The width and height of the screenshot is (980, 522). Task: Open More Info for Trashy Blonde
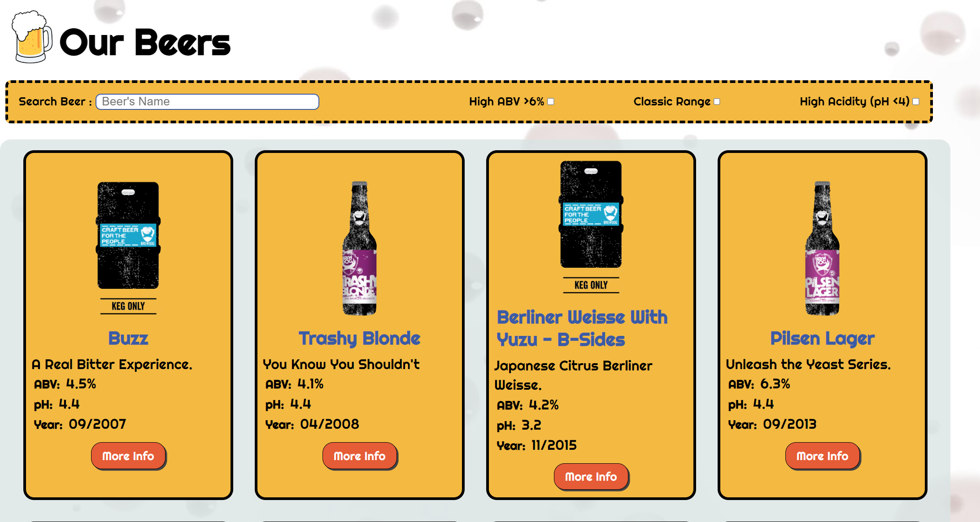tap(360, 456)
